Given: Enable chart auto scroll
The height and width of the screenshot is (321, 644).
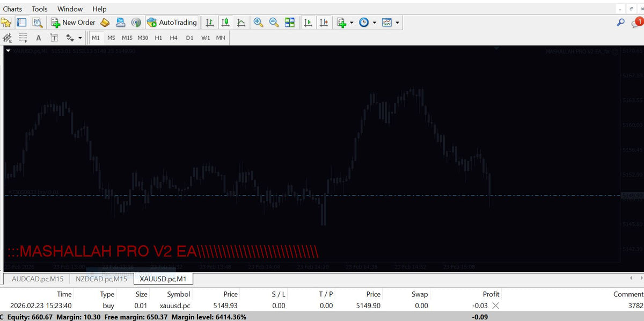Looking at the screenshot, I should point(308,23).
